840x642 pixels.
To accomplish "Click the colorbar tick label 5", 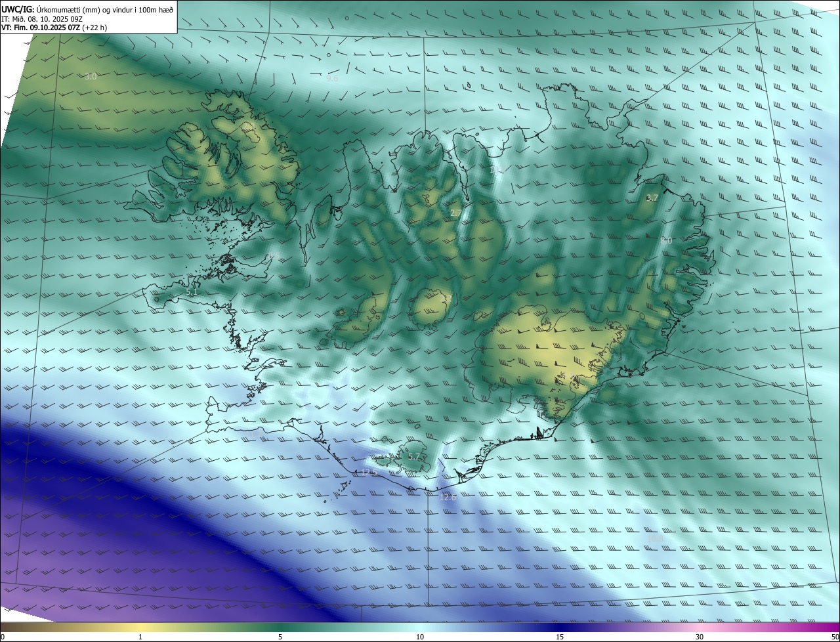I will pos(280,637).
